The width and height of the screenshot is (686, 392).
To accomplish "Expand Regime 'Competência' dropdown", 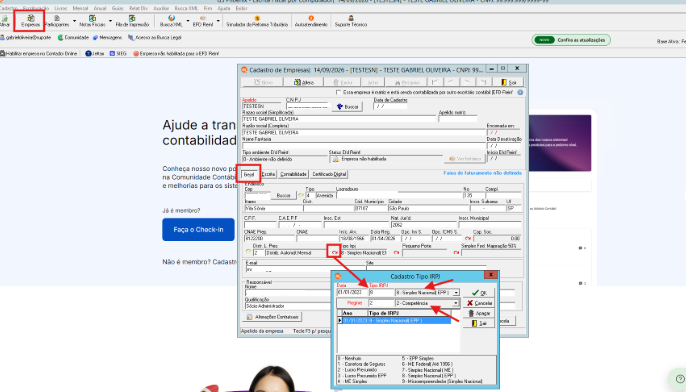I will (456, 303).
